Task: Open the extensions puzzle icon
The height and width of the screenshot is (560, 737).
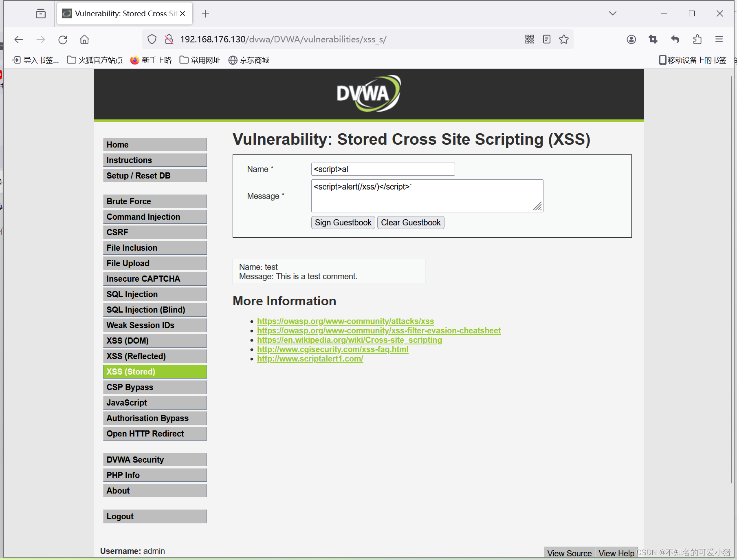Action: pyautogui.click(x=697, y=39)
